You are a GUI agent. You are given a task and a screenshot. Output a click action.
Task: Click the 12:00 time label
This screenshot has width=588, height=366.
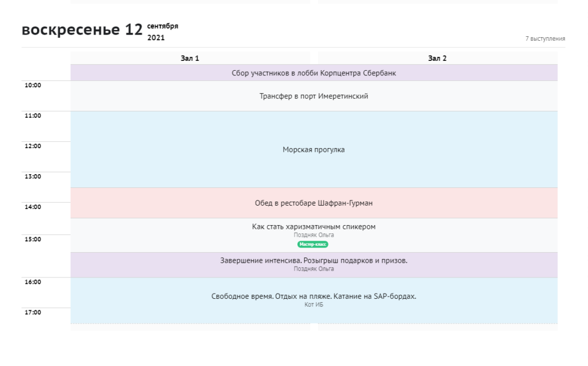pos(33,147)
